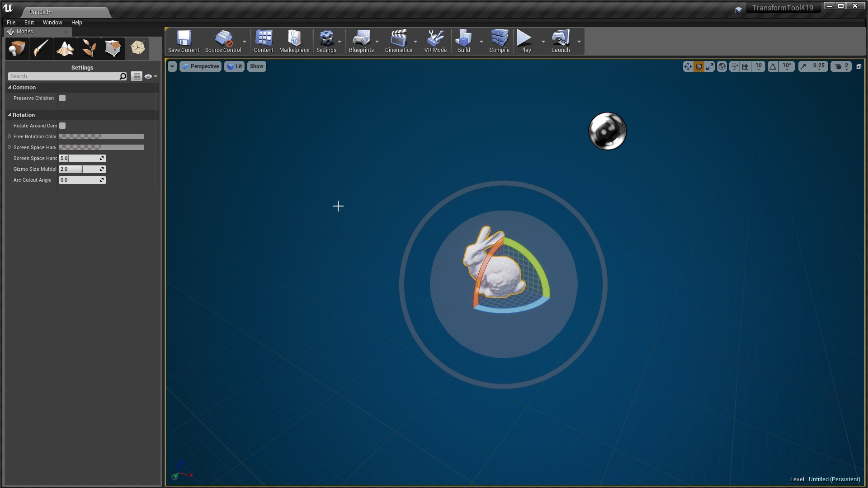Toggle rotation angle snapping

click(773, 66)
